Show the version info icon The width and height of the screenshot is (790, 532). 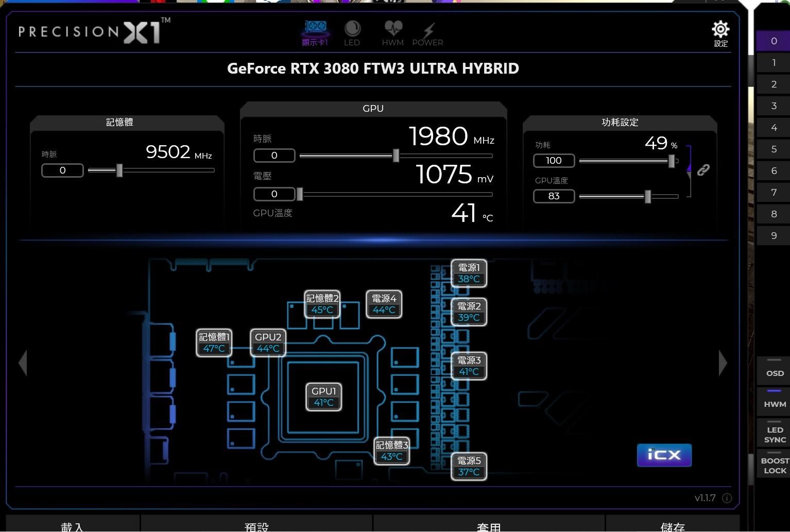tap(727, 498)
